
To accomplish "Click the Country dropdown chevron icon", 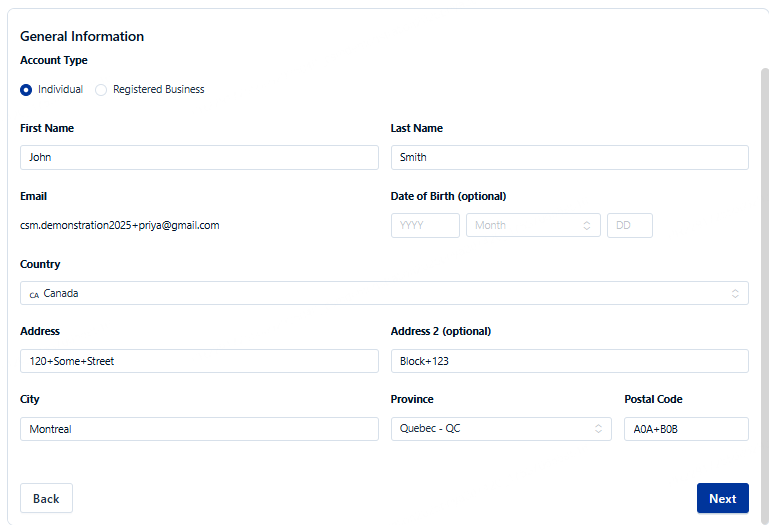I will tap(735, 294).
